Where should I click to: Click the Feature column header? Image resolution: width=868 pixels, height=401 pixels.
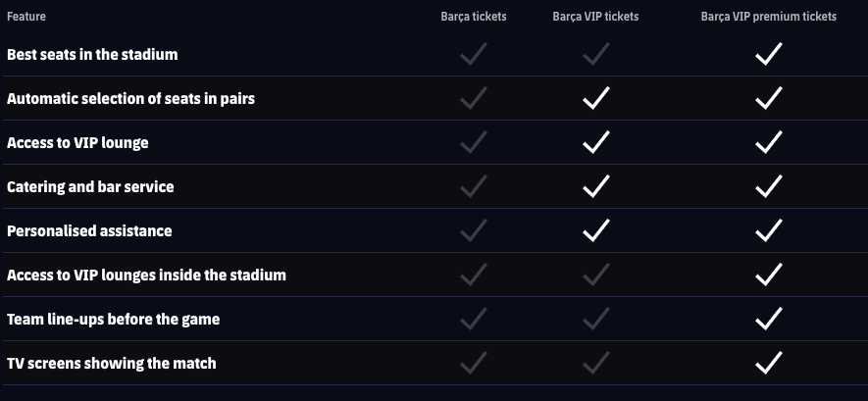(x=26, y=17)
